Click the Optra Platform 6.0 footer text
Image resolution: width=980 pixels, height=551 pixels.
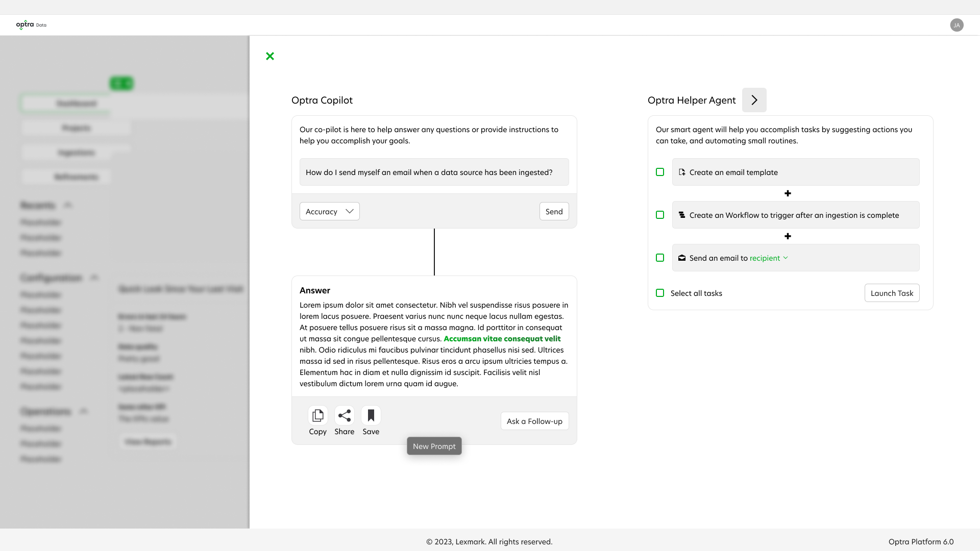tap(921, 542)
